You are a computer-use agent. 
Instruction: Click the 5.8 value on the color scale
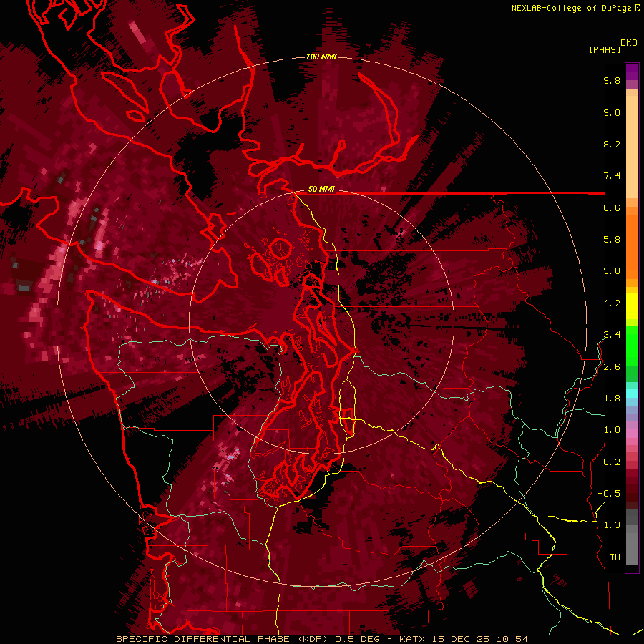[x=612, y=240]
